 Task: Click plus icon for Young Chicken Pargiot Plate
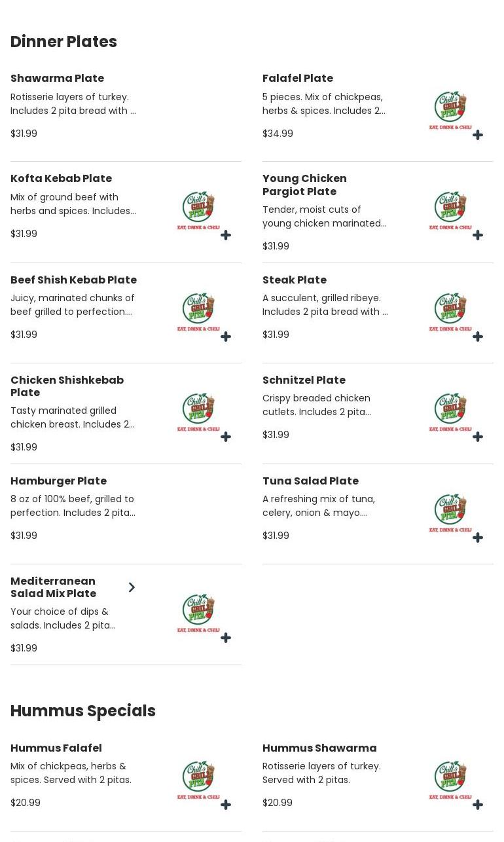[x=478, y=235]
